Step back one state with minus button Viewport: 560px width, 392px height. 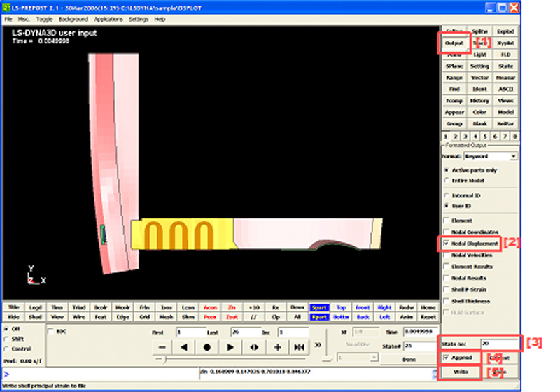click(162, 346)
